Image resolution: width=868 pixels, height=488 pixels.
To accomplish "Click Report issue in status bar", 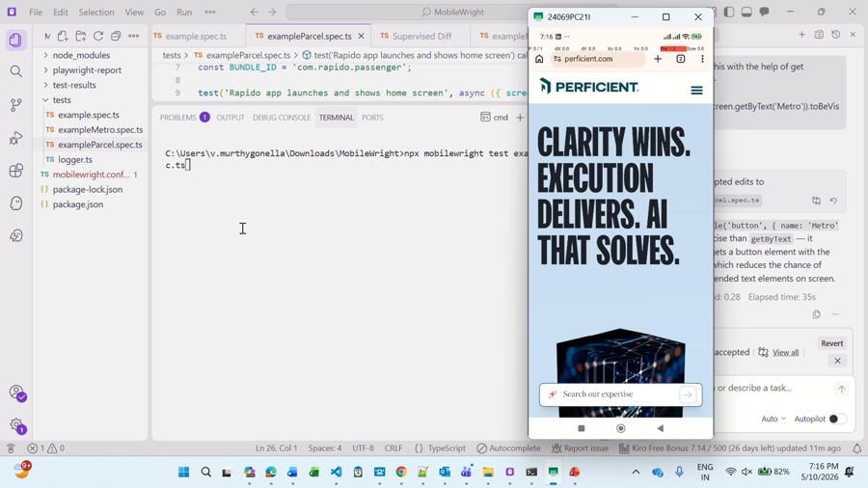I will [580, 448].
